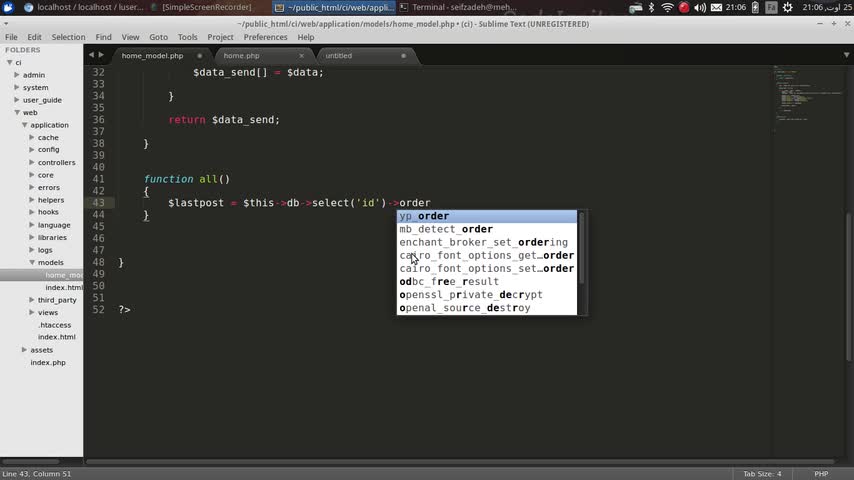Expand the helpers folder
Viewport: 854px width, 480px height.
click(32, 200)
